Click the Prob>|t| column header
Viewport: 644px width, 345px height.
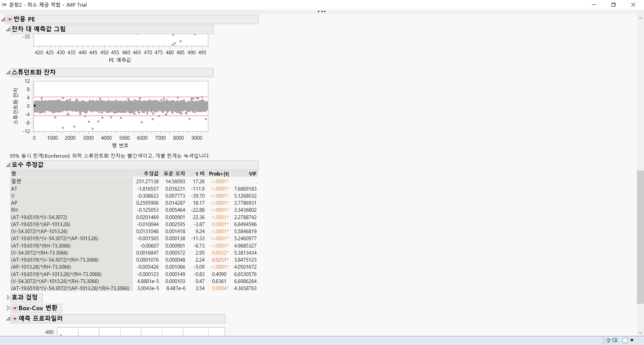tap(219, 174)
